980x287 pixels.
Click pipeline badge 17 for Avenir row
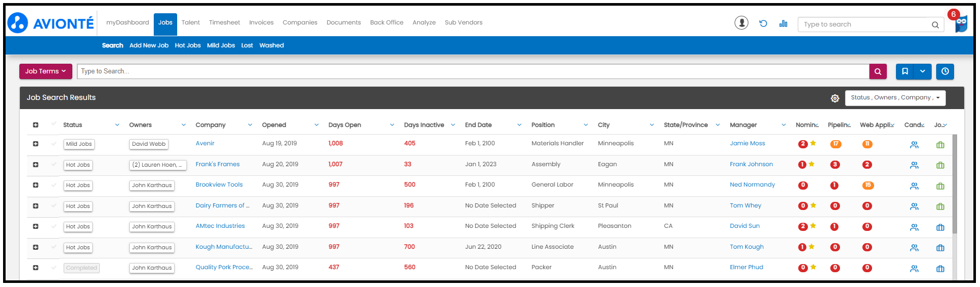tap(835, 144)
